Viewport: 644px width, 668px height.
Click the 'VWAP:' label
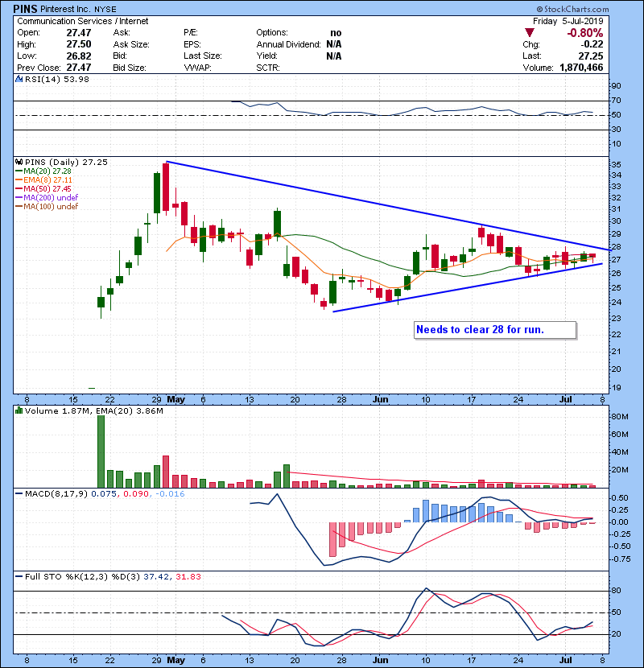click(197, 68)
